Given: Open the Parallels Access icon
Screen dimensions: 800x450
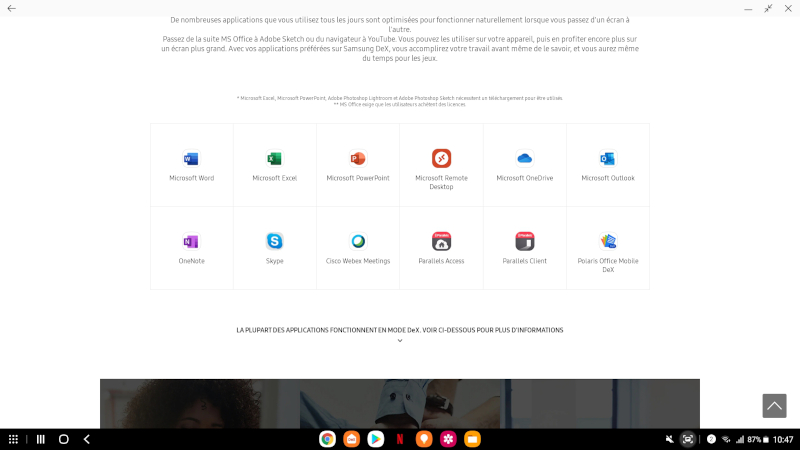Looking at the screenshot, I should (441, 241).
